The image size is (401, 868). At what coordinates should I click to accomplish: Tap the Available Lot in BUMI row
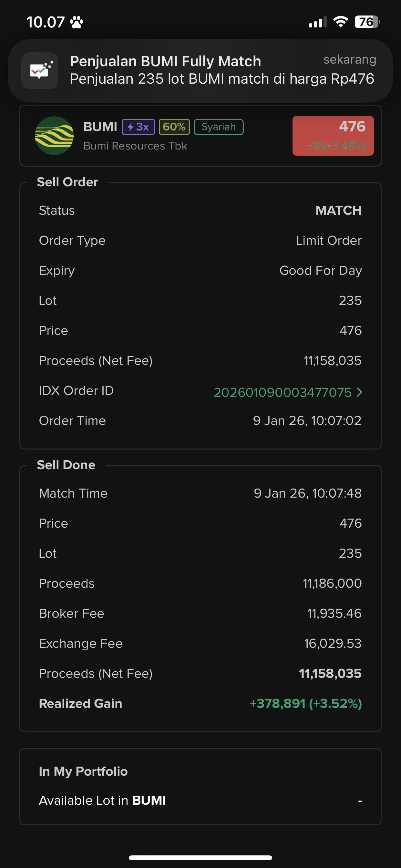[x=200, y=800]
